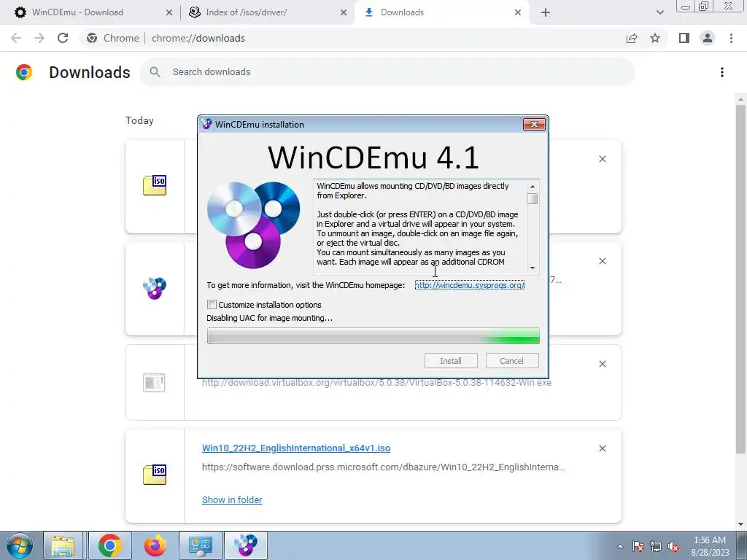Remove the Win10_22H2 iso download entry
747x560 pixels.
[x=602, y=448]
